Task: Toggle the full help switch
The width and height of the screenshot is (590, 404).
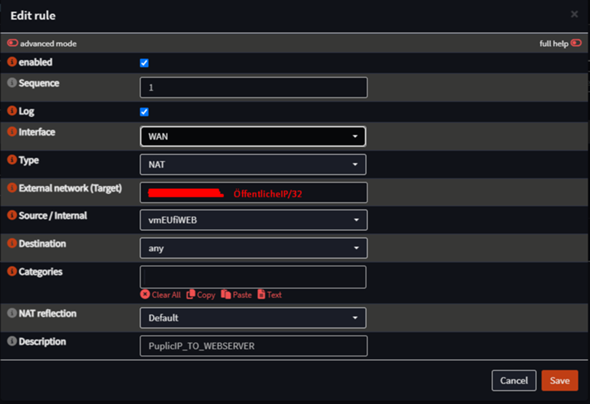Action: click(576, 43)
